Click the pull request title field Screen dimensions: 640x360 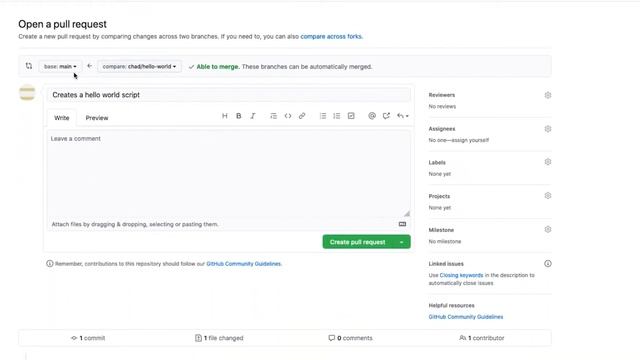(x=229, y=95)
